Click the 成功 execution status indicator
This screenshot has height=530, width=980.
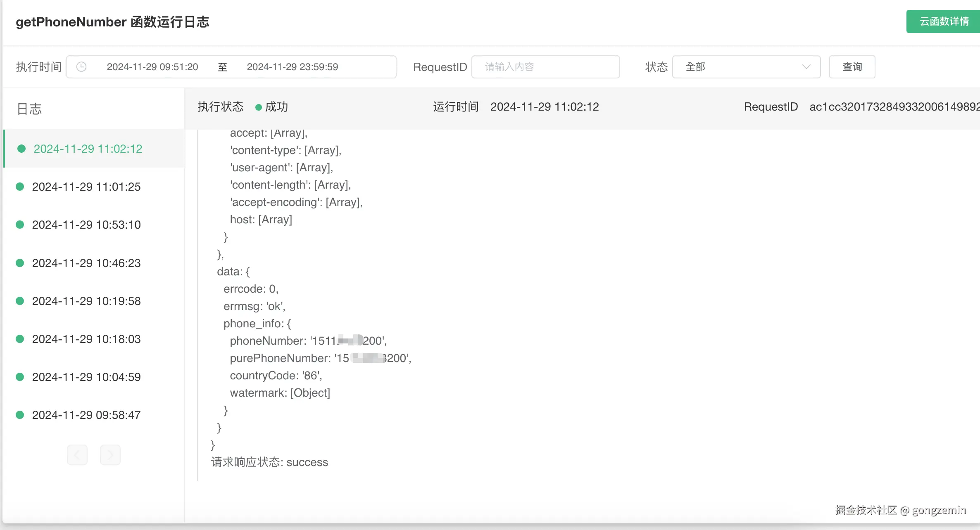pos(276,107)
